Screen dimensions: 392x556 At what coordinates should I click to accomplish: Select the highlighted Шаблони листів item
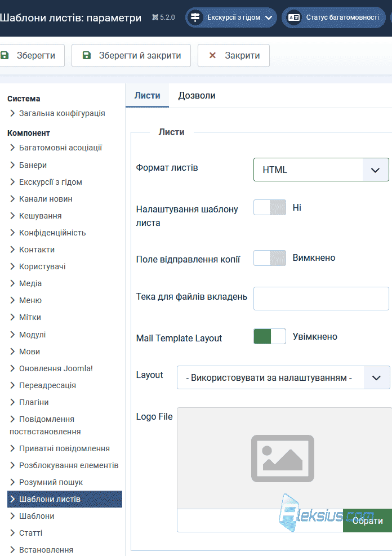pos(65,499)
